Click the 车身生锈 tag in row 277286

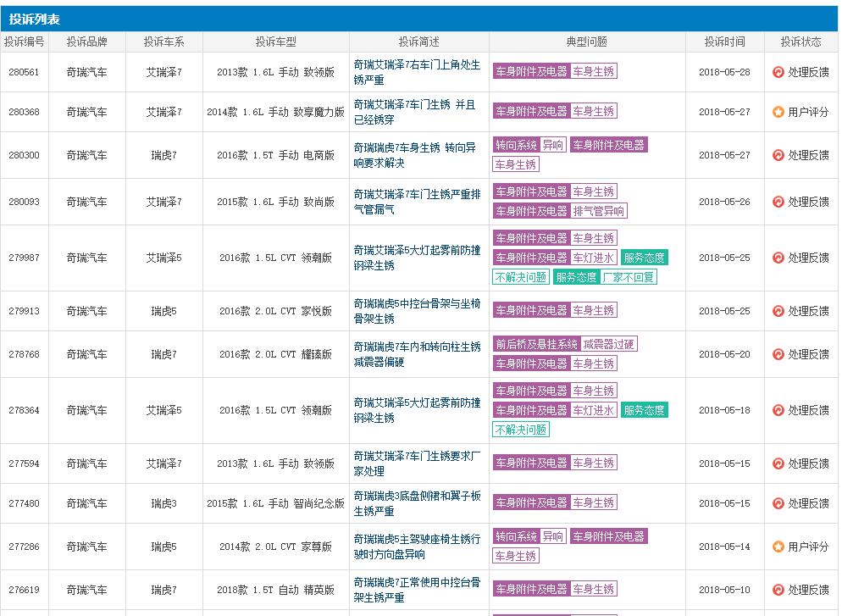516,556
